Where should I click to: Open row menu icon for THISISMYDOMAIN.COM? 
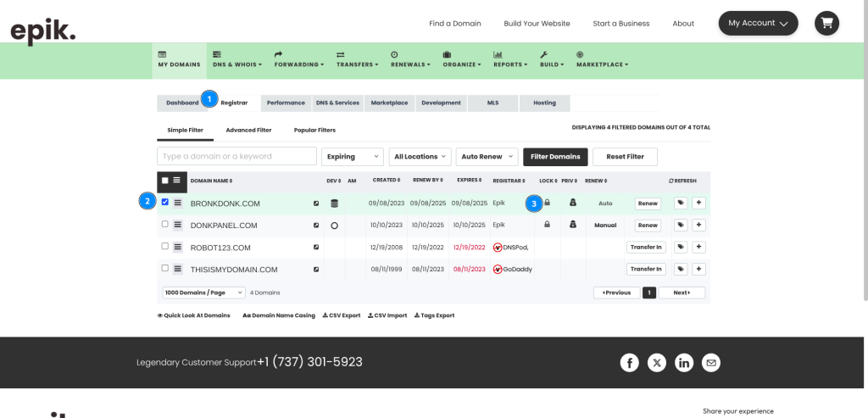[178, 270]
